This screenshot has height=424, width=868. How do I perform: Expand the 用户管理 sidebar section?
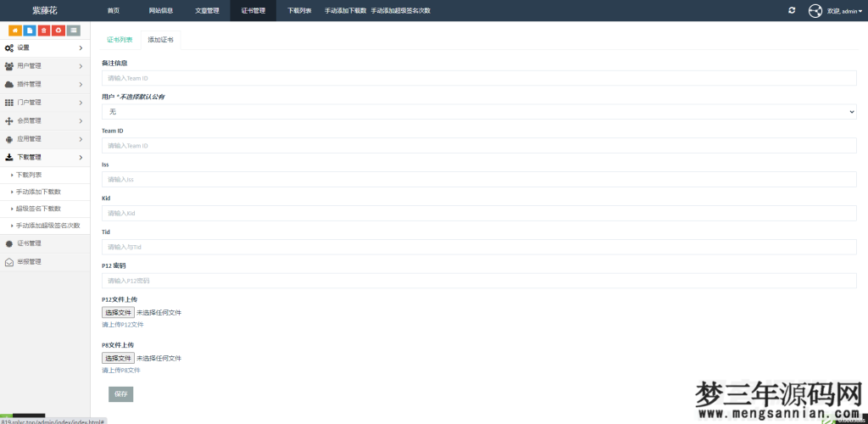click(x=45, y=66)
